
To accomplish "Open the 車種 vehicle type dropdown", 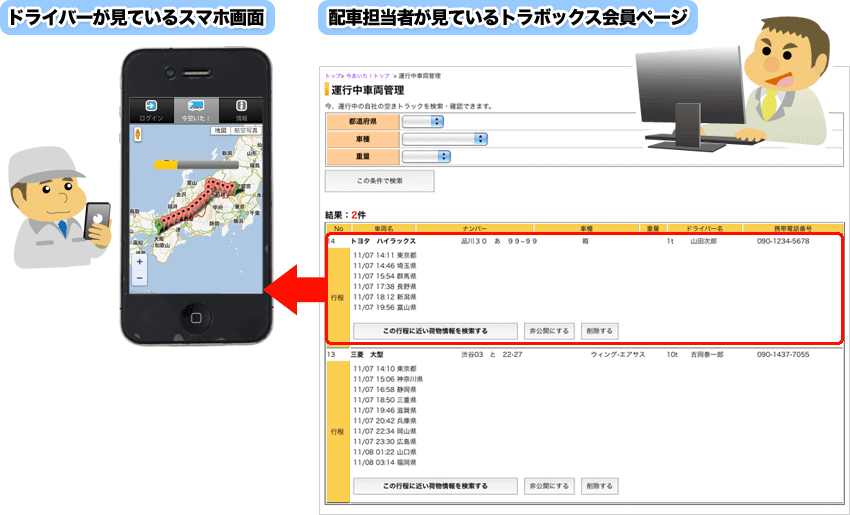I will pos(445,139).
